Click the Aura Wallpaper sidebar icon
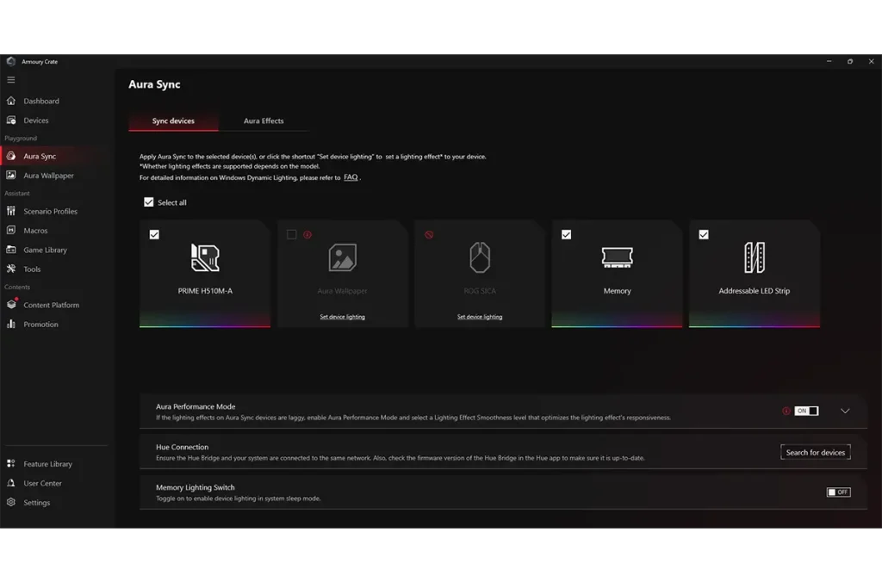 point(11,175)
